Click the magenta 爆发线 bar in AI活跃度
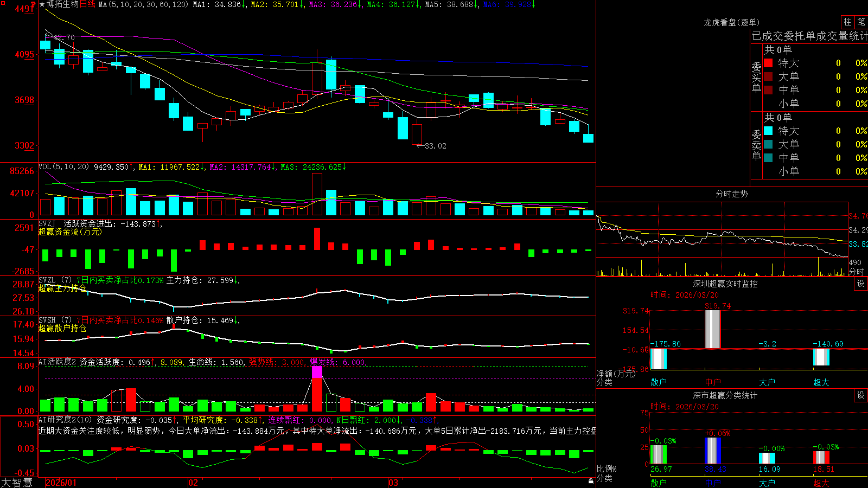Image resolution: width=868 pixels, height=488 pixels. click(x=317, y=372)
